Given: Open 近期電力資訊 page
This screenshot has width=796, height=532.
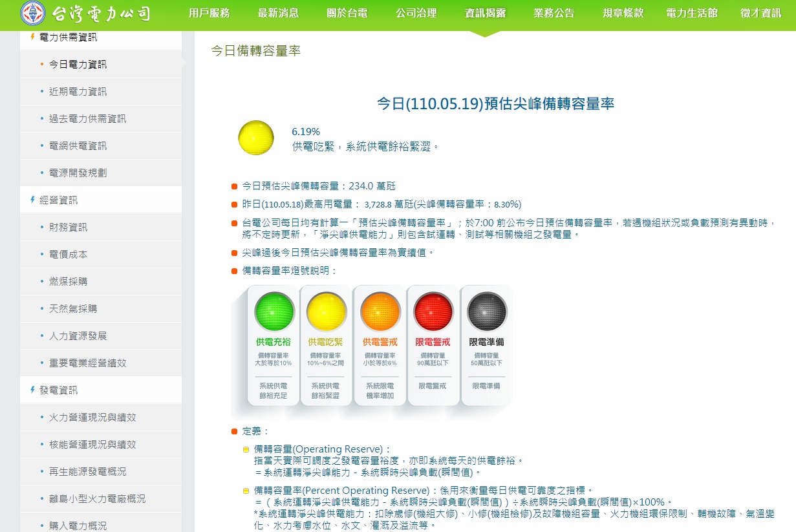Looking at the screenshot, I should [x=78, y=92].
